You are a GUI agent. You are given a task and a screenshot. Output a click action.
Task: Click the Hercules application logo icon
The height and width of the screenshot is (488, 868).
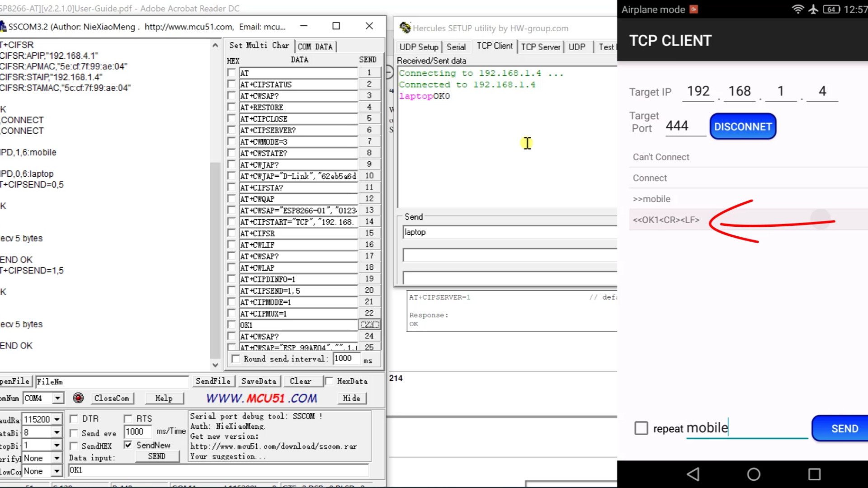pyautogui.click(x=405, y=28)
